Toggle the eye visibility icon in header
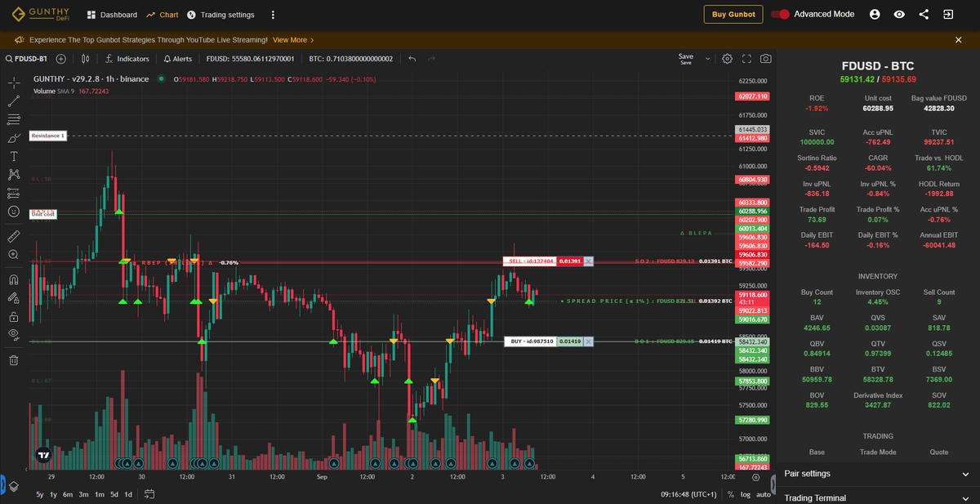This screenshot has height=504, width=980. point(899,15)
